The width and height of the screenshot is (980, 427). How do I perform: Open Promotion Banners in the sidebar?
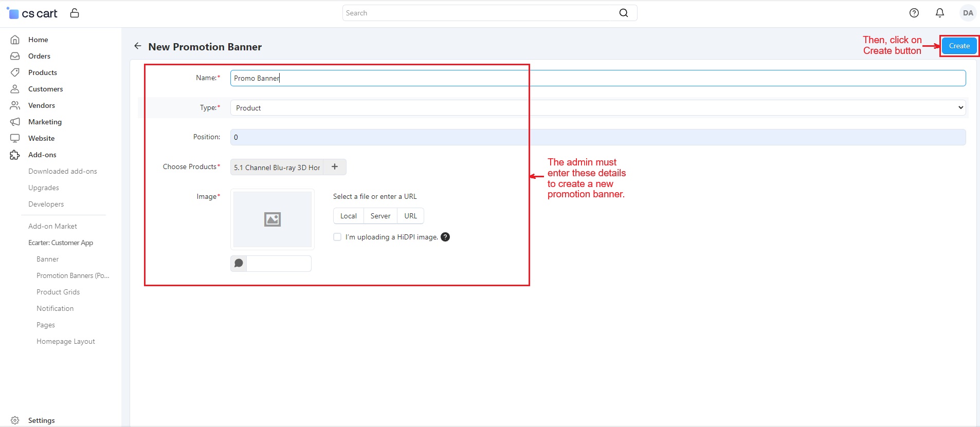[x=72, y=275]
